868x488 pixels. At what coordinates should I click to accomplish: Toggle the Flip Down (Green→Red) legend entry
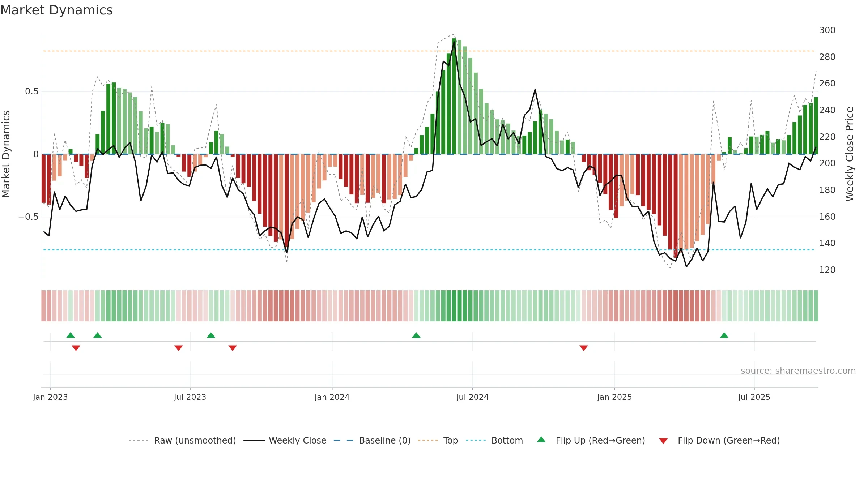[x=719, y=440]
